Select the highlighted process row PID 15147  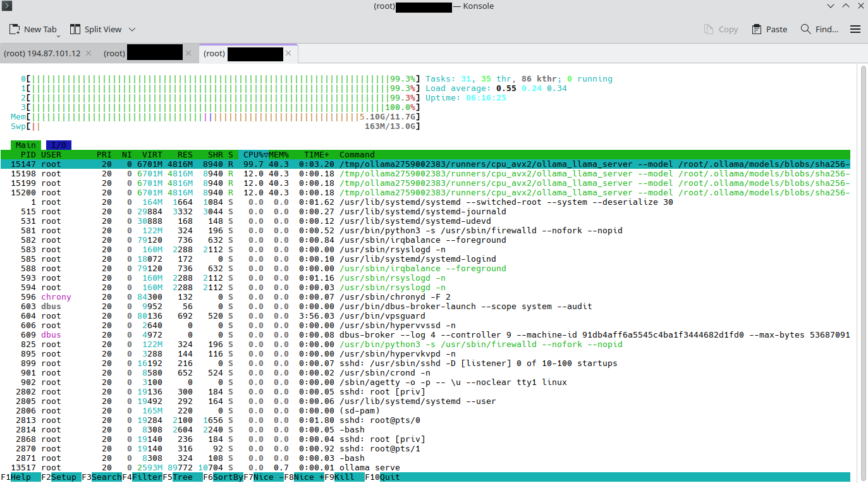pos(425,164)
